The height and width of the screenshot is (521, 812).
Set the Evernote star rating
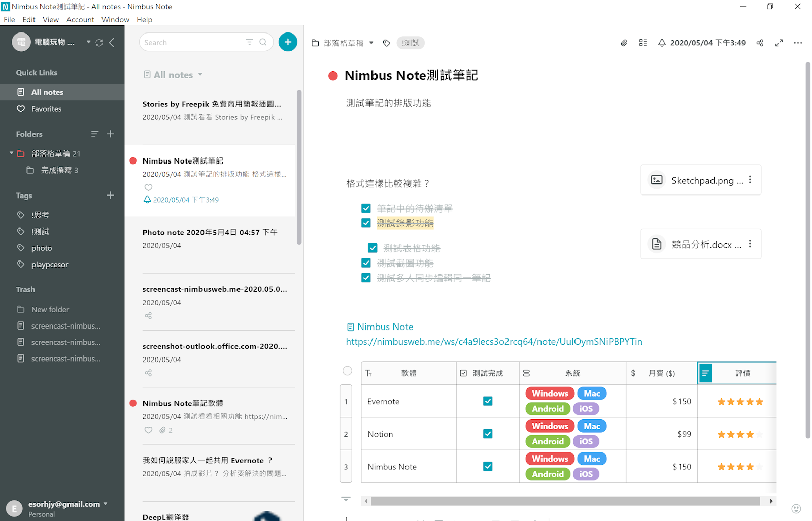point(740,402)
